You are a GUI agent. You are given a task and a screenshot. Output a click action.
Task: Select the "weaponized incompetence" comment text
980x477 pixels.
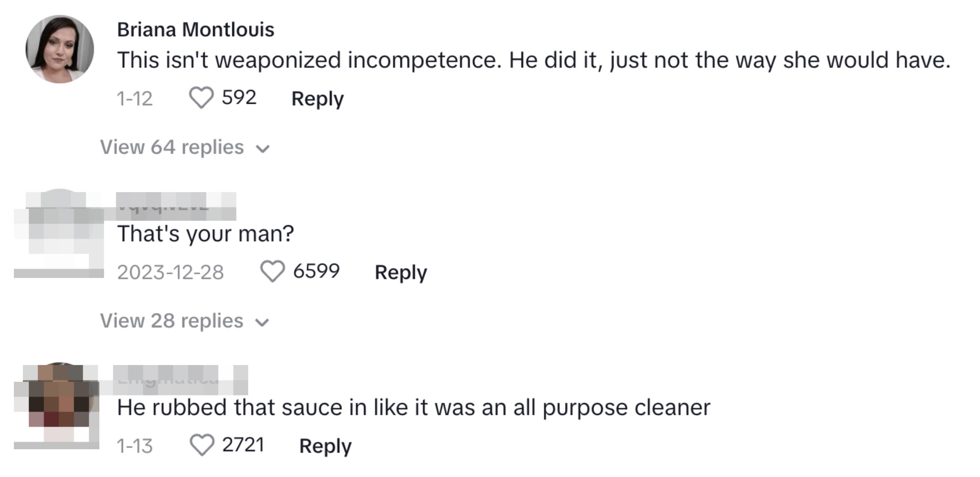(x=534, y=60)
